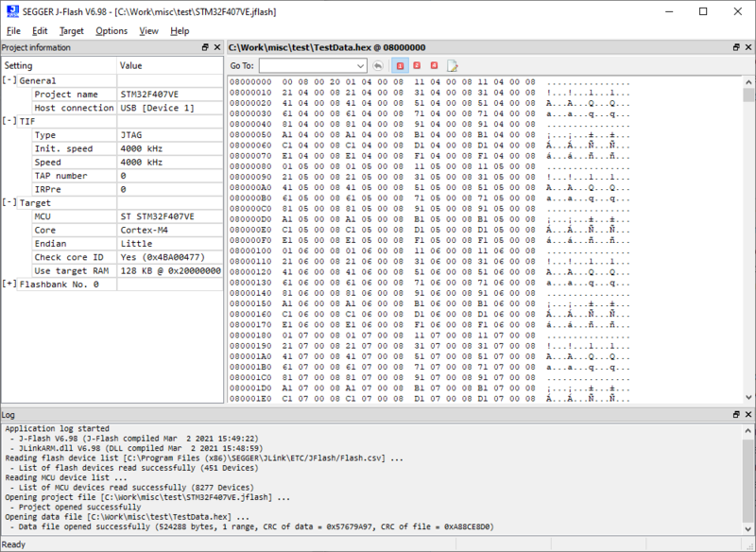
Task: Open the Target menu
Action: 72,31
